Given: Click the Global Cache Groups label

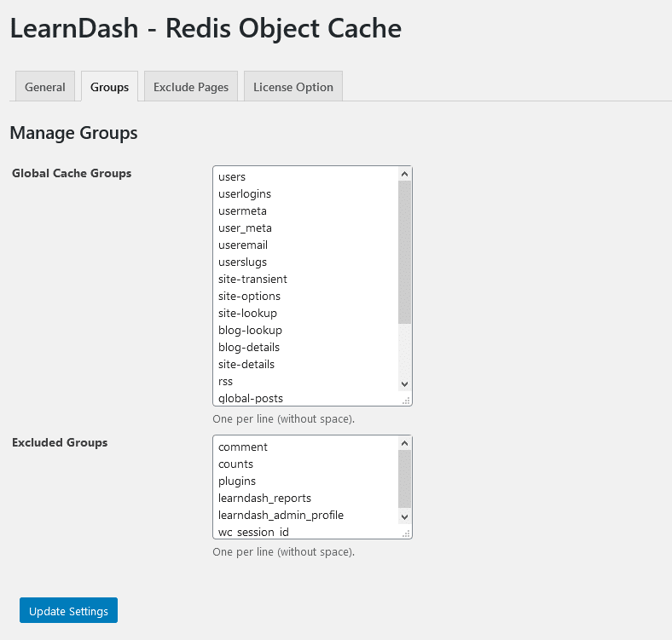Looking at the screenshot, I should (72, 173).
